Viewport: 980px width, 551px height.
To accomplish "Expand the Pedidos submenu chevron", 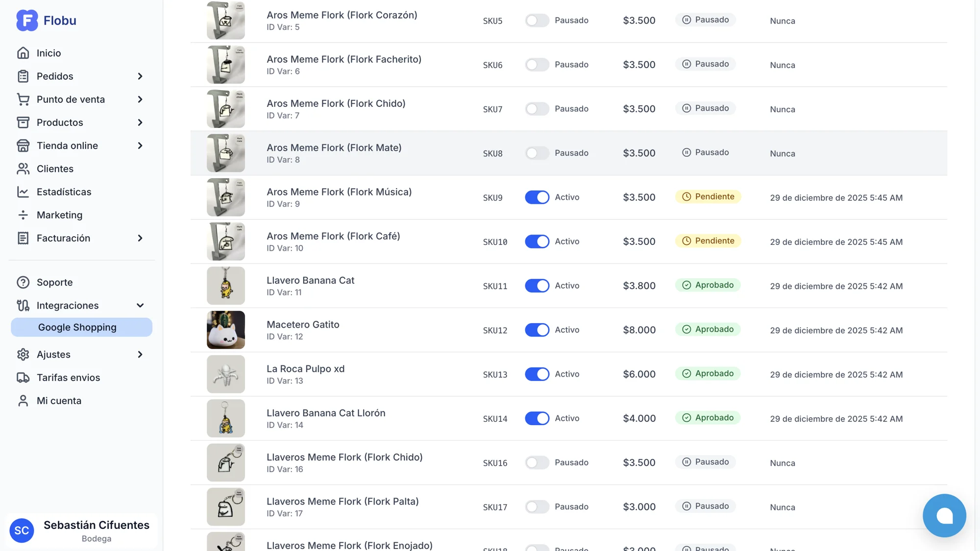I will tap(140, 76).
